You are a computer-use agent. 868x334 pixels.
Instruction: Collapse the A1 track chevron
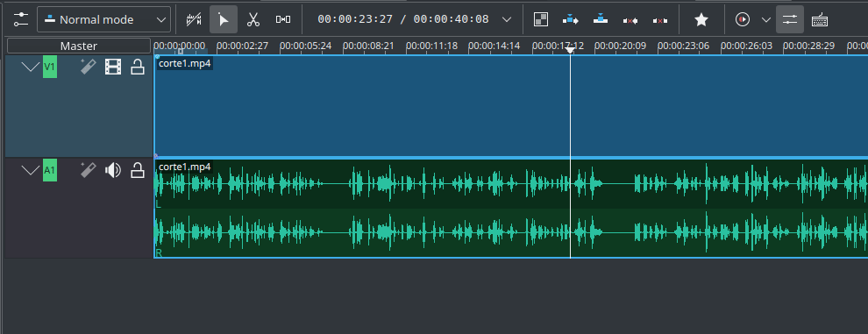click(x=31, y=171)
